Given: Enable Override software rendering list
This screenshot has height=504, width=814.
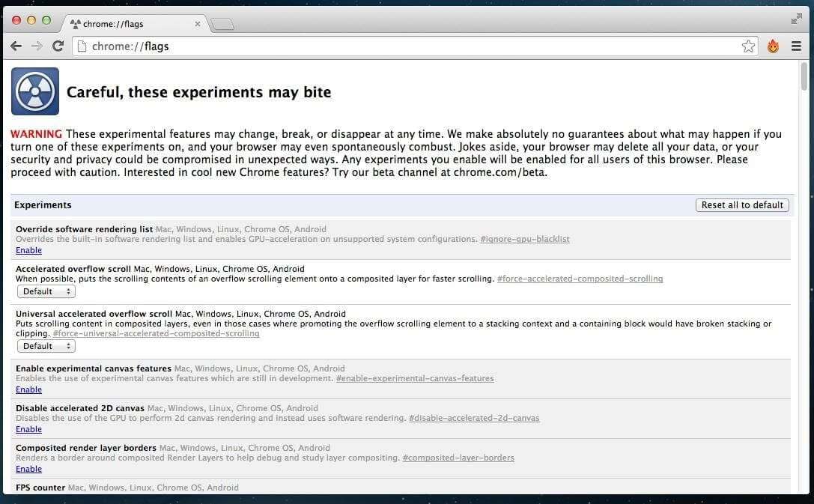Looking at the screenshot, I should (x=28, y=250).
